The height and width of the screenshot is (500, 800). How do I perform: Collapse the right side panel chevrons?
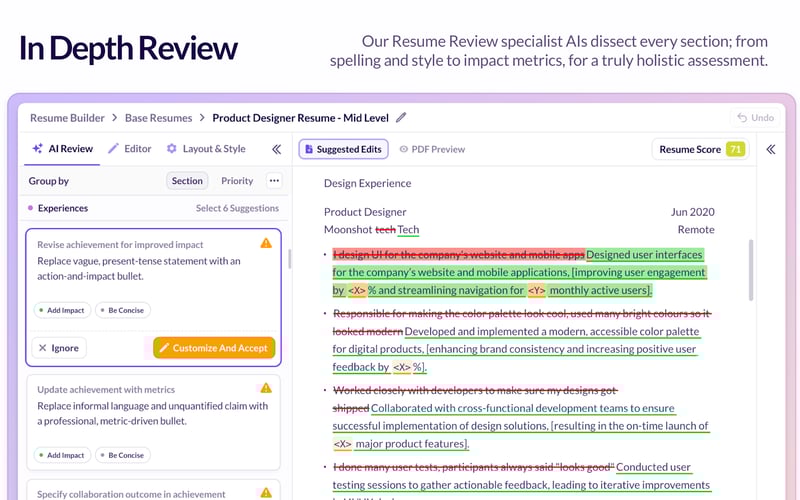tap(770, 149)
